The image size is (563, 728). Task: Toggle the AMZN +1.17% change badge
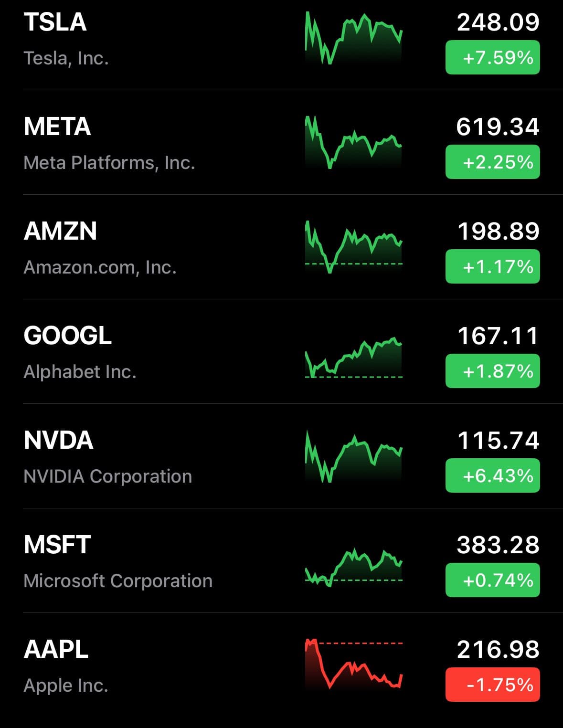tap(492, 266)
